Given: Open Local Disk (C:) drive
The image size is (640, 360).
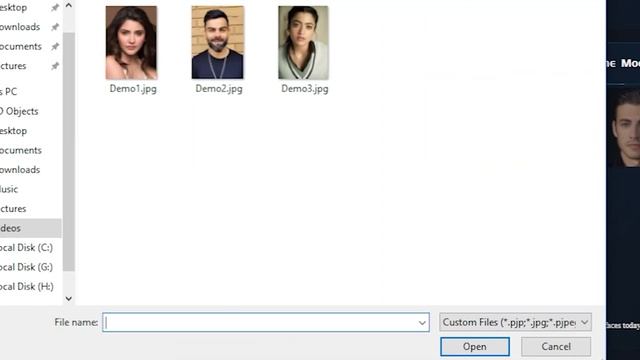Looking at the screenshot, I should coord(27,247).
